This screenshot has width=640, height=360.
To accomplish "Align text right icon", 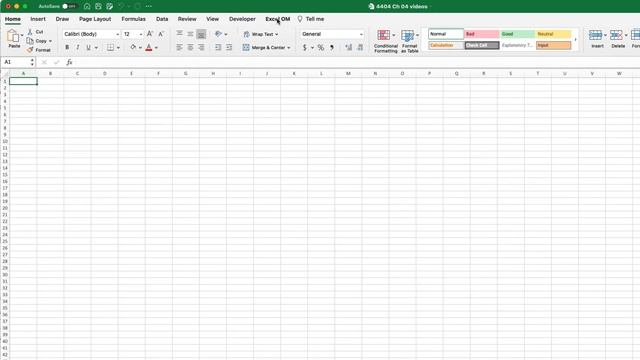I will [x=201, y=48].
